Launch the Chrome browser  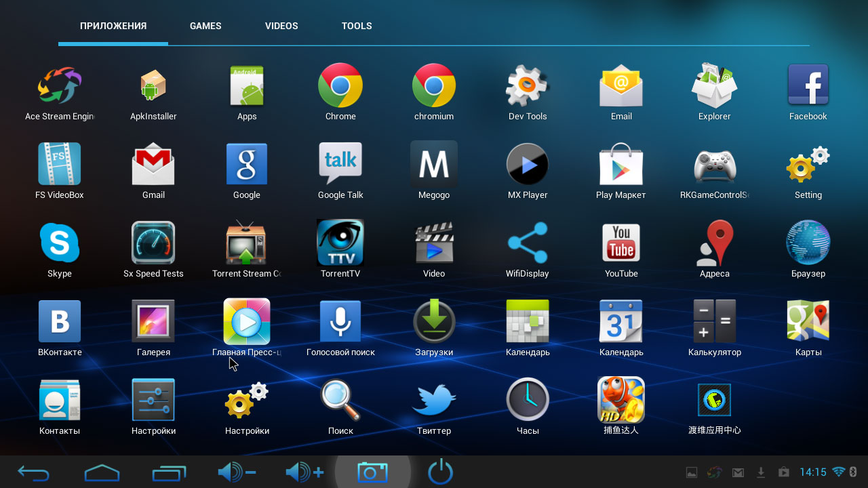pyautogui.click(x=340, y=85)
